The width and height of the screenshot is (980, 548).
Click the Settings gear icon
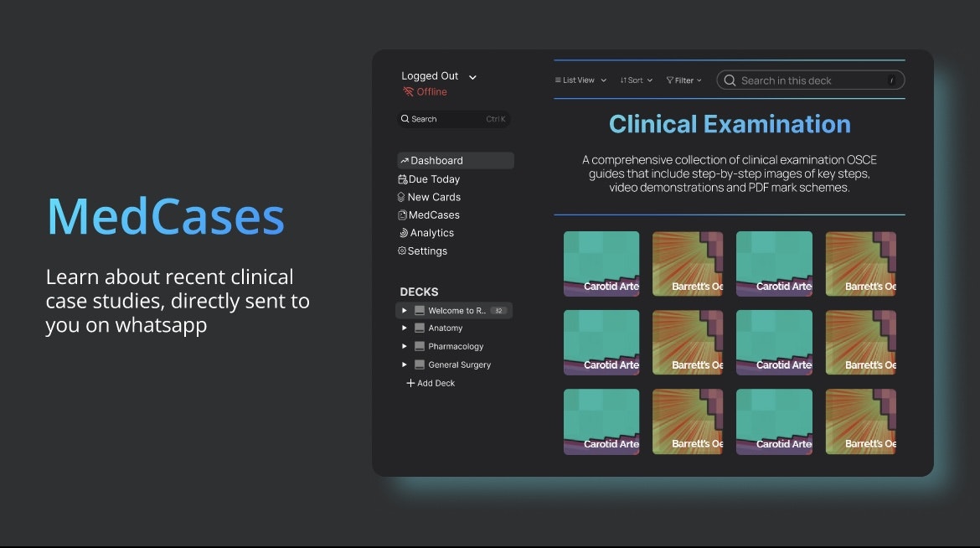(402, 251)
